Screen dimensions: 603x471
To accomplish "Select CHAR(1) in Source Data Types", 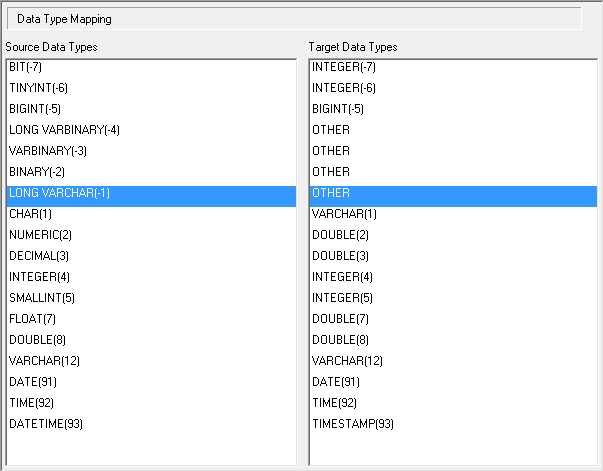I will pyautogui.click(x=30, y=214).
